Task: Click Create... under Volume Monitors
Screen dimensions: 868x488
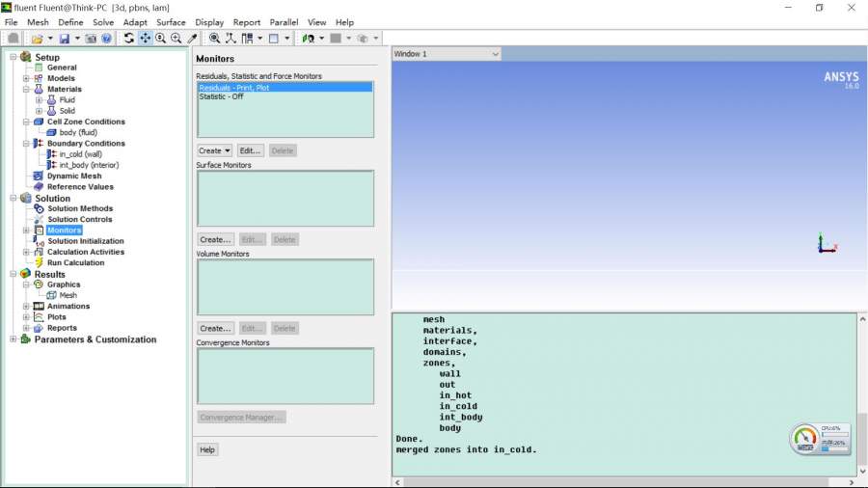Action: pos(215,328)
